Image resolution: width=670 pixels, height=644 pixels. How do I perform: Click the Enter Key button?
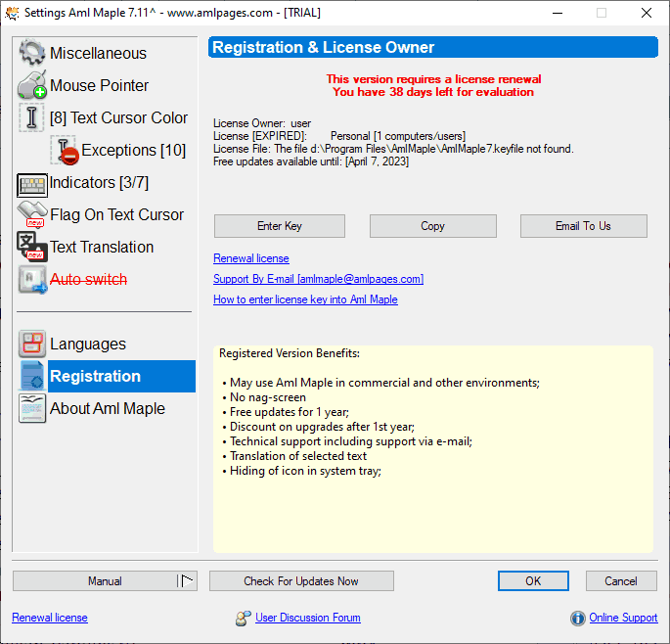coord(280,226)
